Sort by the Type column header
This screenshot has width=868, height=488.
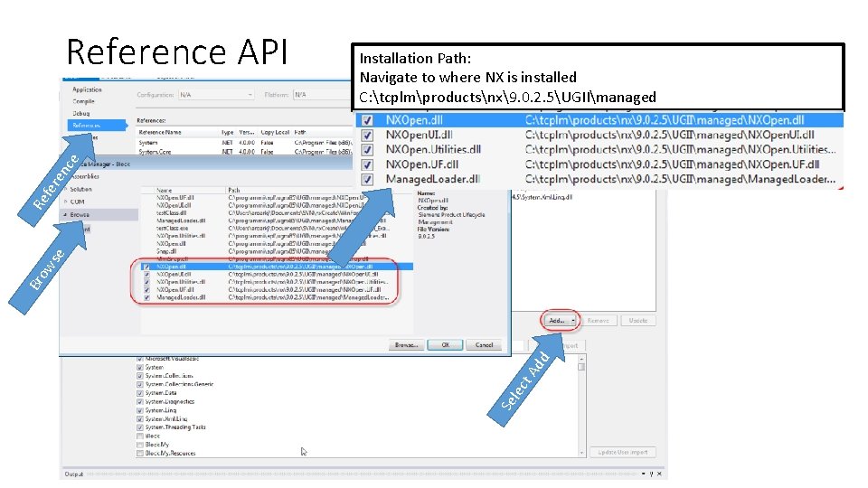pos(228,133)
